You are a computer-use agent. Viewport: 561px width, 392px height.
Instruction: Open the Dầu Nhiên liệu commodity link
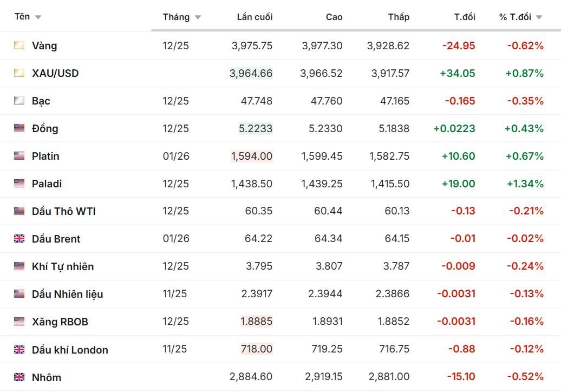click(x=67, y=294)
